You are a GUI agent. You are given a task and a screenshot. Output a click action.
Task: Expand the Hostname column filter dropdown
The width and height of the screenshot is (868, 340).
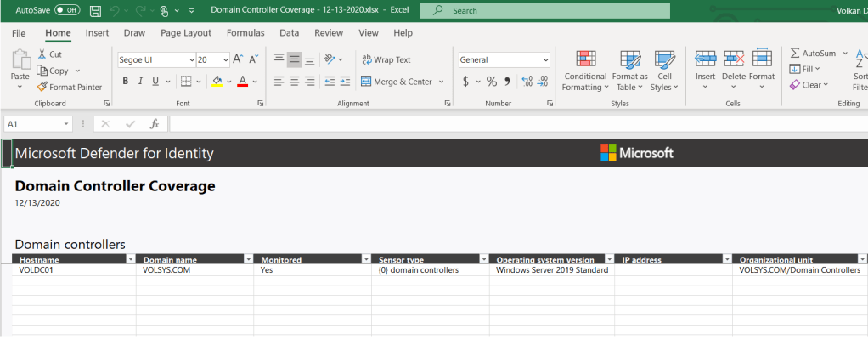click(130, 259)
